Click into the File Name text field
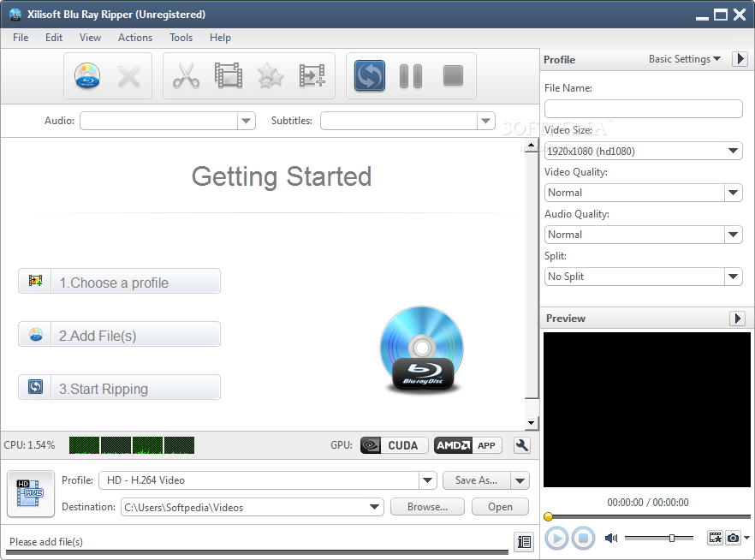Viewport: 755px width, 560px height. point(643,109)
